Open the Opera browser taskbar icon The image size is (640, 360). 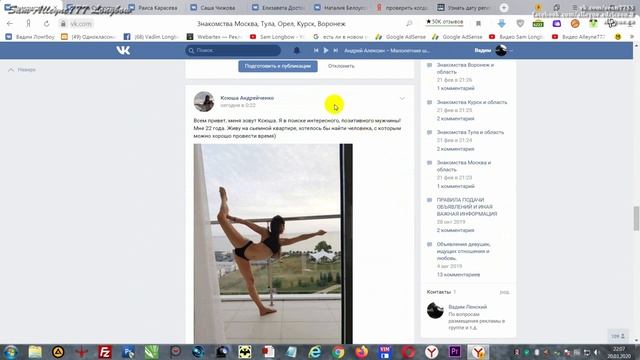[x=408, y=352]
